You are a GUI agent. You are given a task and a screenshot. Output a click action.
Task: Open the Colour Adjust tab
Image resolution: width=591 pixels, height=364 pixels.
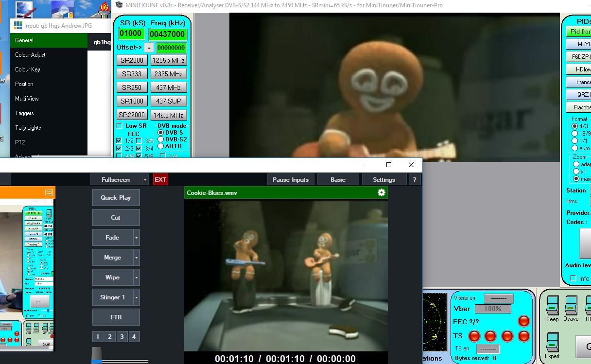(49, 55)
